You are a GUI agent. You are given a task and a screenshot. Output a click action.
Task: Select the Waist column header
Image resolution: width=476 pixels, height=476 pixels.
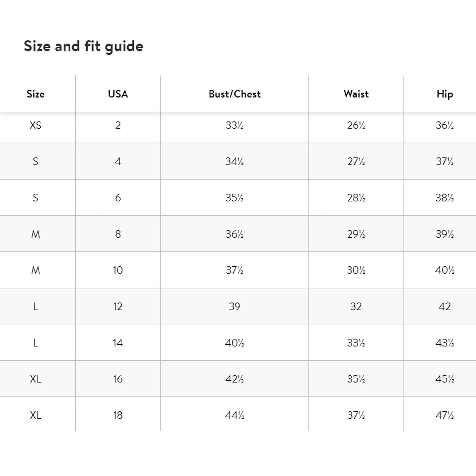pos(356,94)
